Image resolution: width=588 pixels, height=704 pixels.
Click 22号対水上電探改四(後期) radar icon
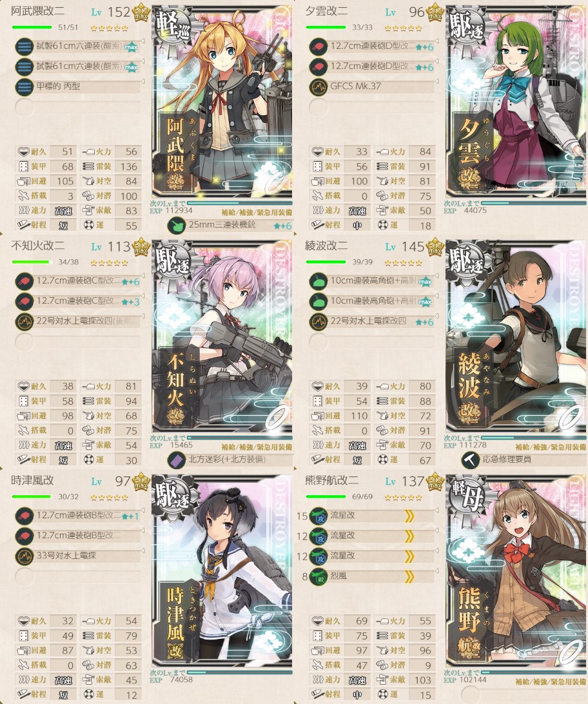tap(24, 322)
